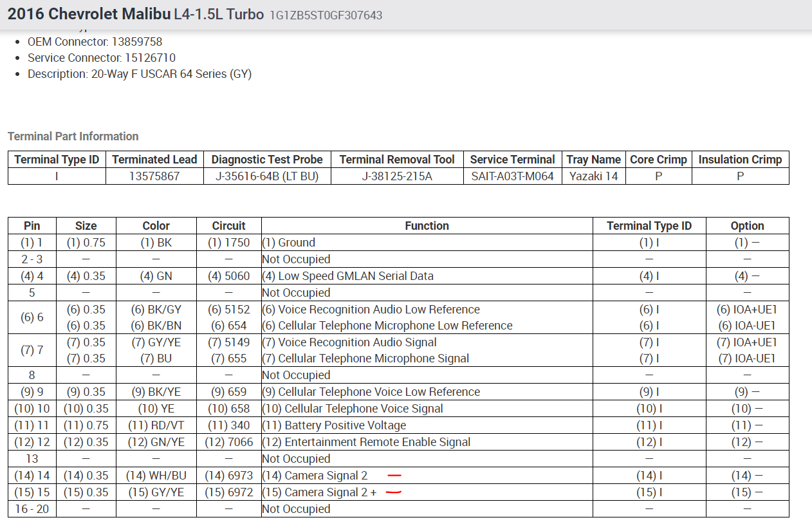Click the Terminal Part Information heading
This screenshot has width=812, height=531.
coord(73,136)
